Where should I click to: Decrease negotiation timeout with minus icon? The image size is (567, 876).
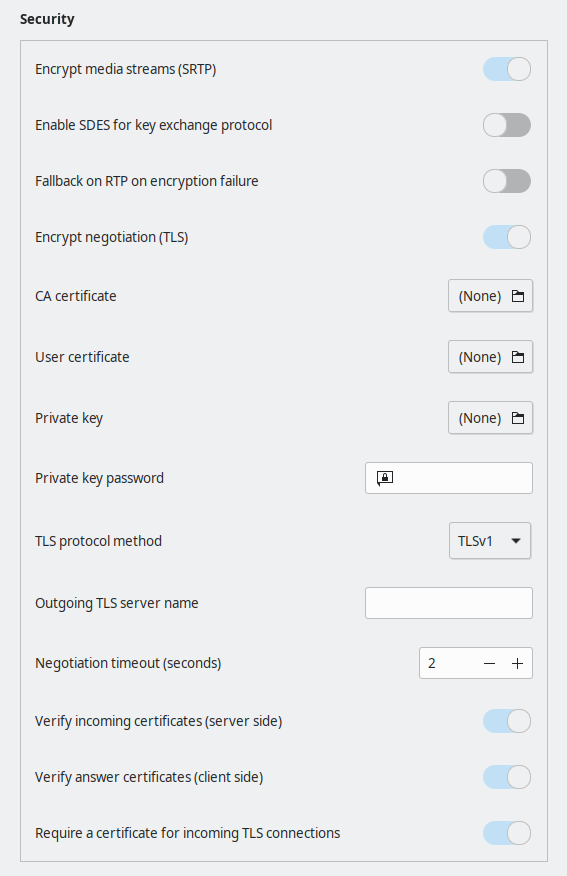tap(489, 663)
